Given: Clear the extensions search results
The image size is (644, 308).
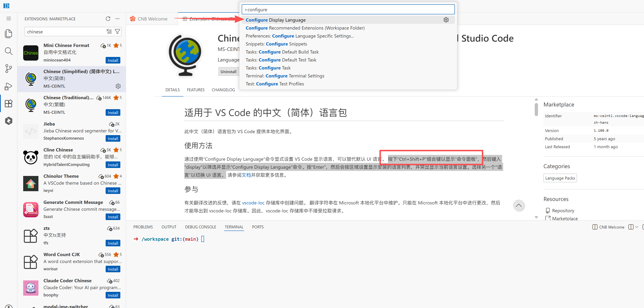Looking at the screenshot, I should [x=109, y=32].
